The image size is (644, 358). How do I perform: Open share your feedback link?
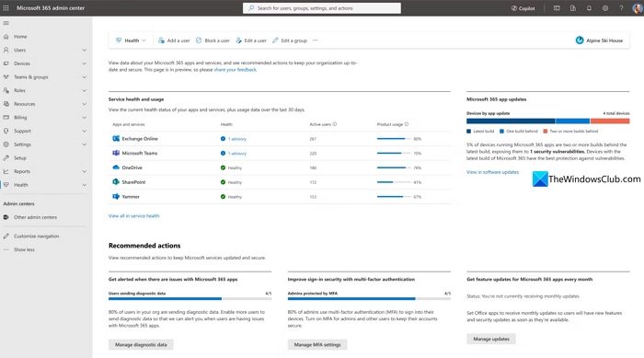pyautogui.click(x=235, y=70)
